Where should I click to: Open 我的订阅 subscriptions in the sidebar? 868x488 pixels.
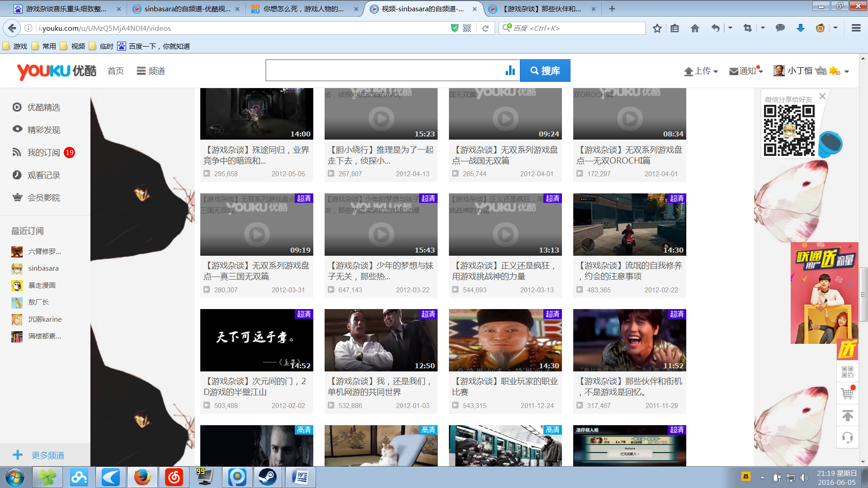43,153
